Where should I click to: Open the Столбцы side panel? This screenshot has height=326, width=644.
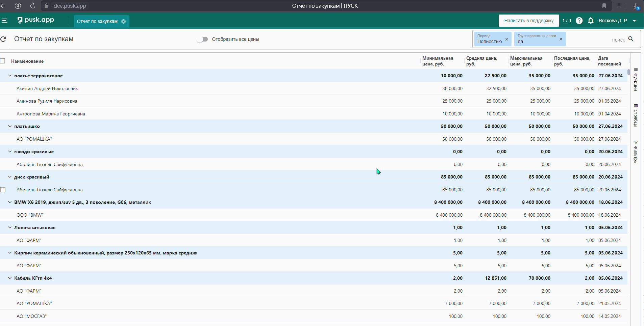(x=636, y=116)
